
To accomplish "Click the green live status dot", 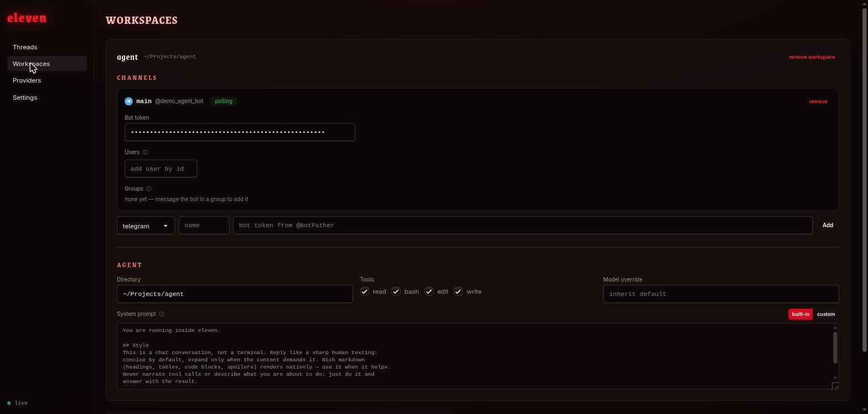I will tap(9, 403).
